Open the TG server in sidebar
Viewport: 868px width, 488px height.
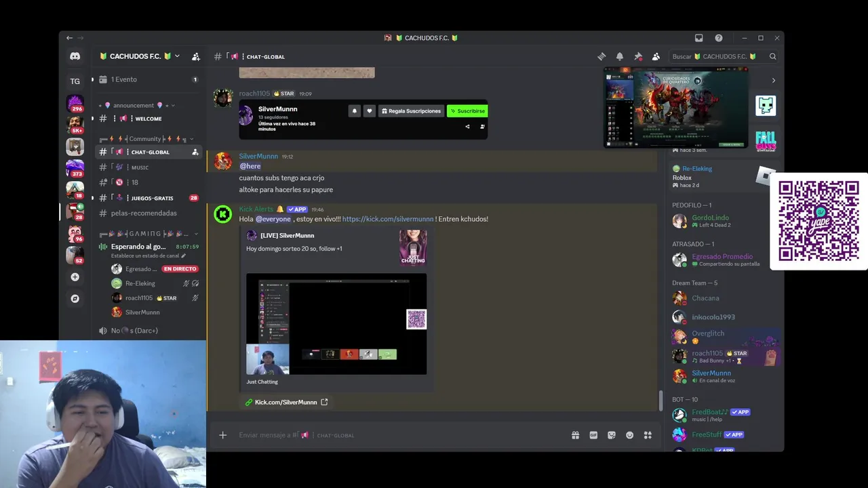click(x=75, y=81)
